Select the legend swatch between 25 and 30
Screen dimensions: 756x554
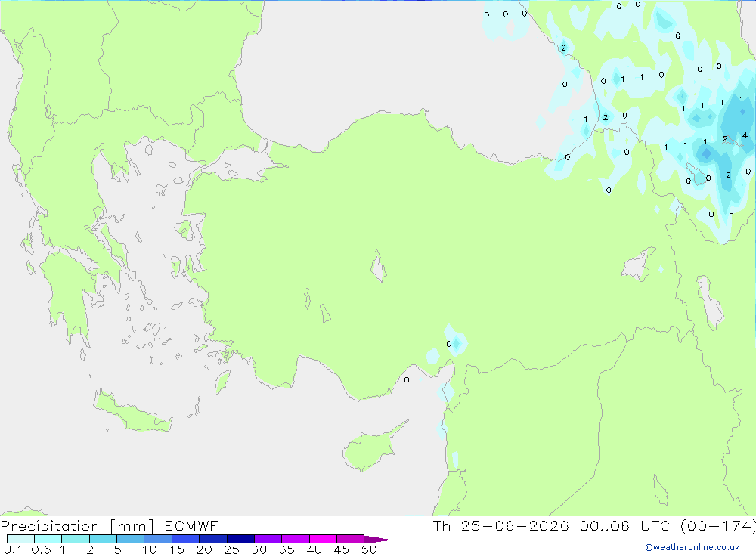(x=240, y=539)
